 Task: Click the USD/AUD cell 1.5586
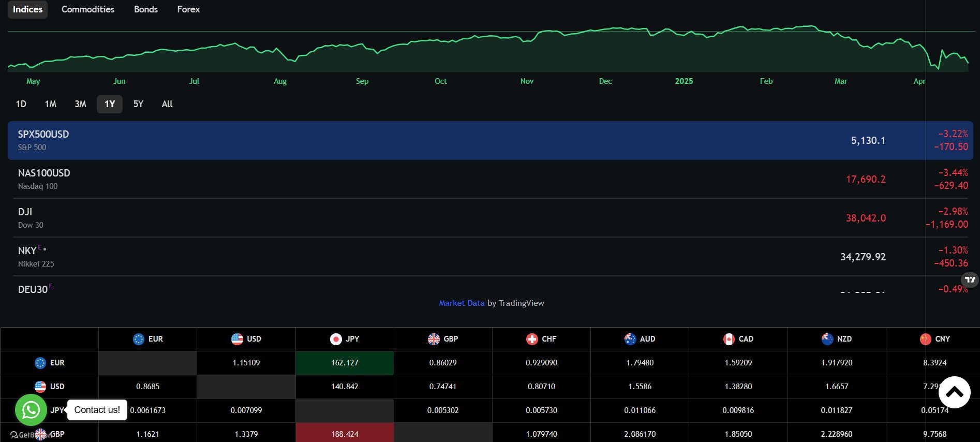(640, 387)
